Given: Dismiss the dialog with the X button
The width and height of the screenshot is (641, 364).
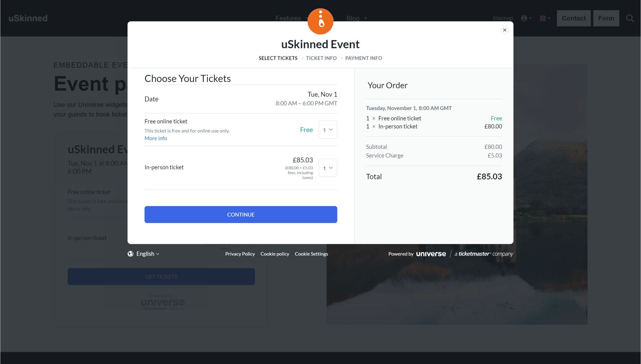Looking at the screenshot, I should [x=504, y=30].
